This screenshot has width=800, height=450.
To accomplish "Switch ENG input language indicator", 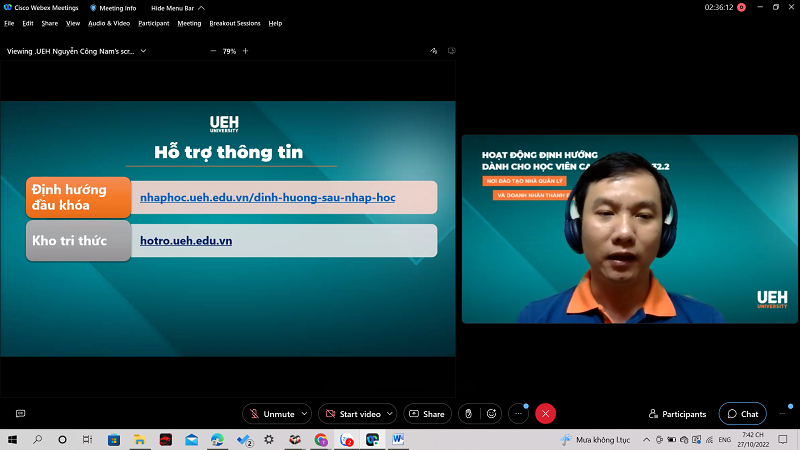I will [x=725, y=439].
